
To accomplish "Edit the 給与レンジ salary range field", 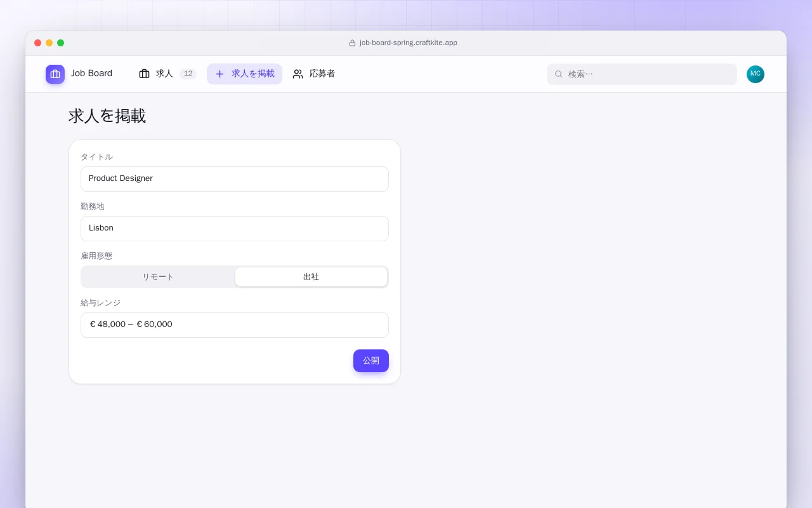I will pyautogui.click(x=235, y=325).
